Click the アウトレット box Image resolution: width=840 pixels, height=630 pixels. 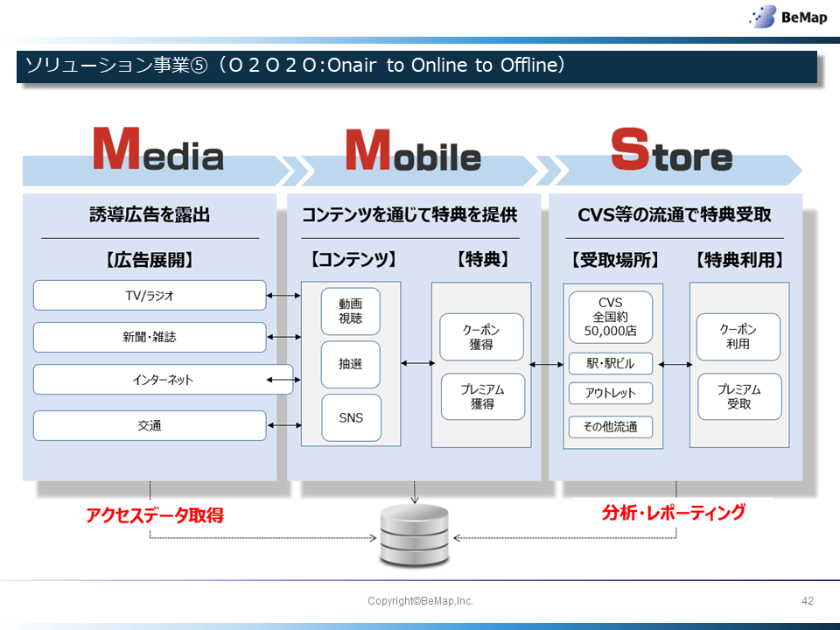[x=610, y=393]
